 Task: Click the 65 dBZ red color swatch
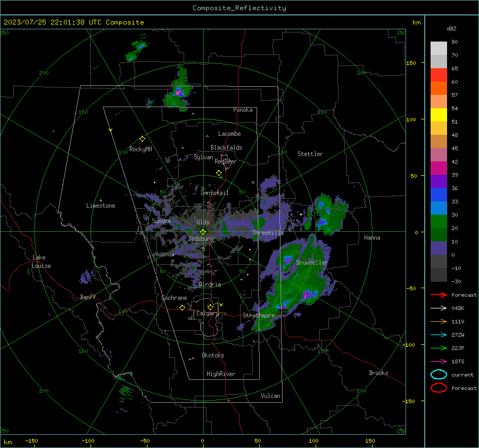tap(439, 75)
